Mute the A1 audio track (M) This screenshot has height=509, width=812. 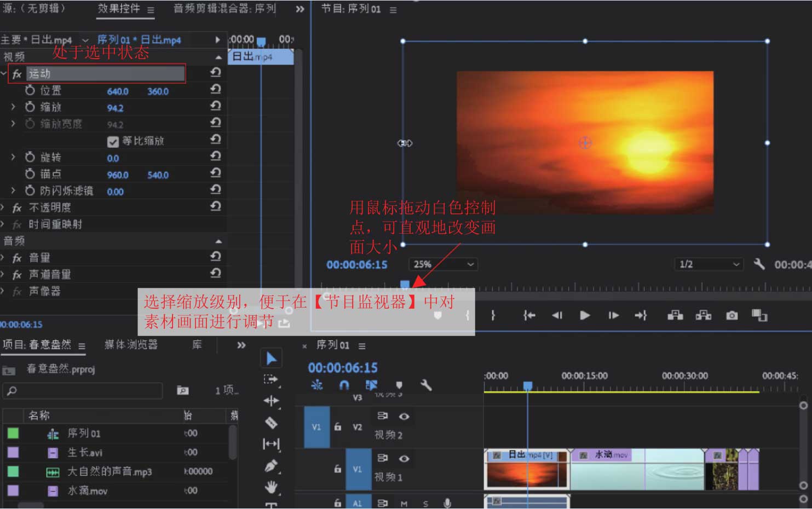[x=404, y=504]
